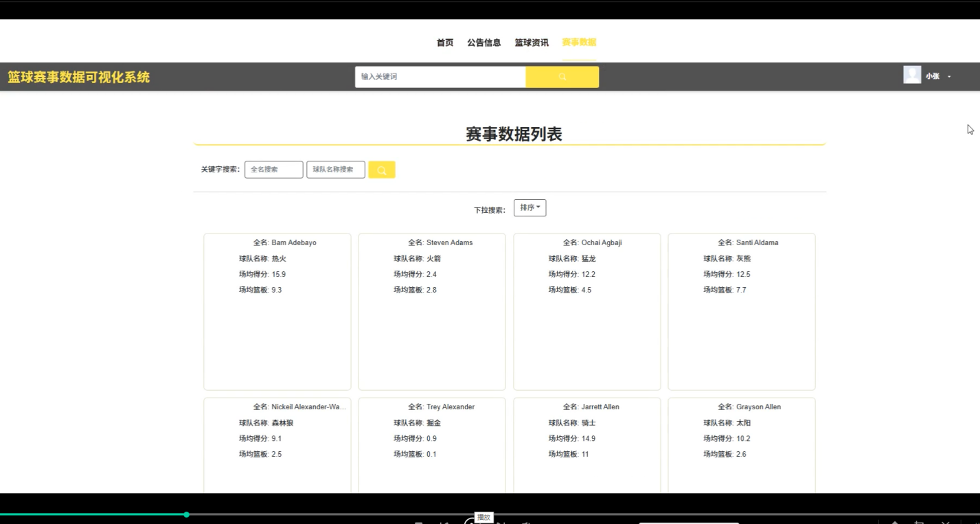
Task: Click the 场均篮板 value 2.6
Action: tap(741, 455)
